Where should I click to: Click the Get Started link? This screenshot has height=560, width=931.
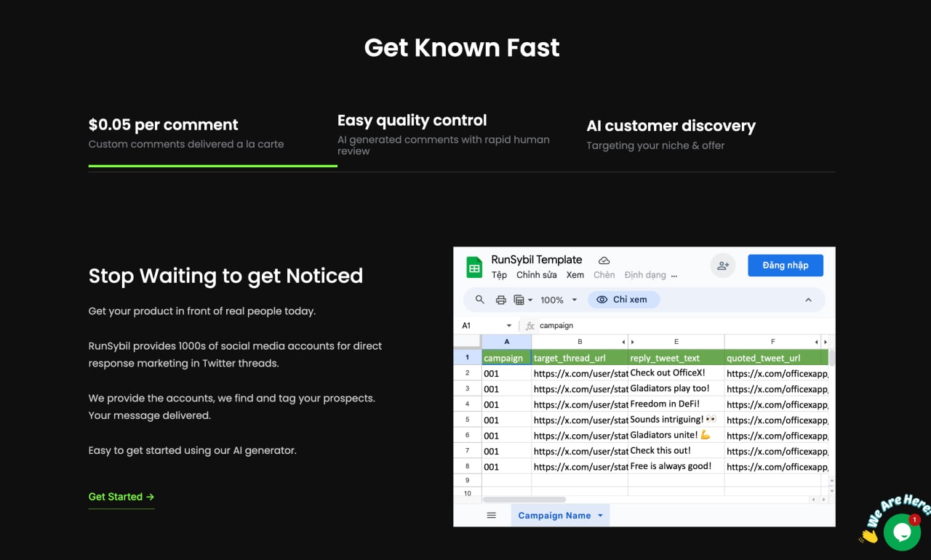point(121,497)
